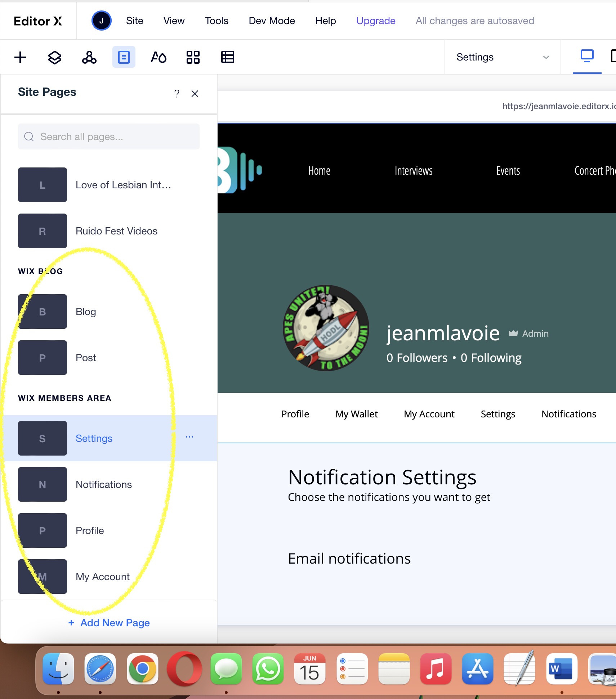
Task: Click the Search all pages field
Action: (x=109, y=136)
